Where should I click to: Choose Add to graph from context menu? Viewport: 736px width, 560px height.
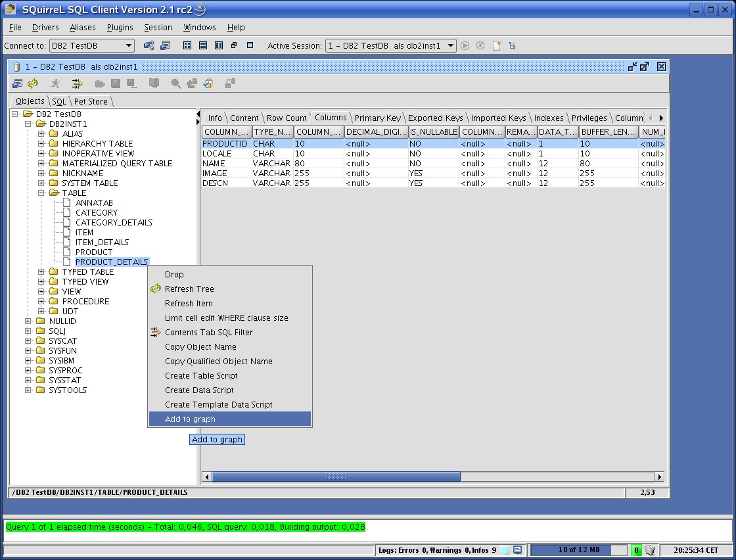[190, 419]
